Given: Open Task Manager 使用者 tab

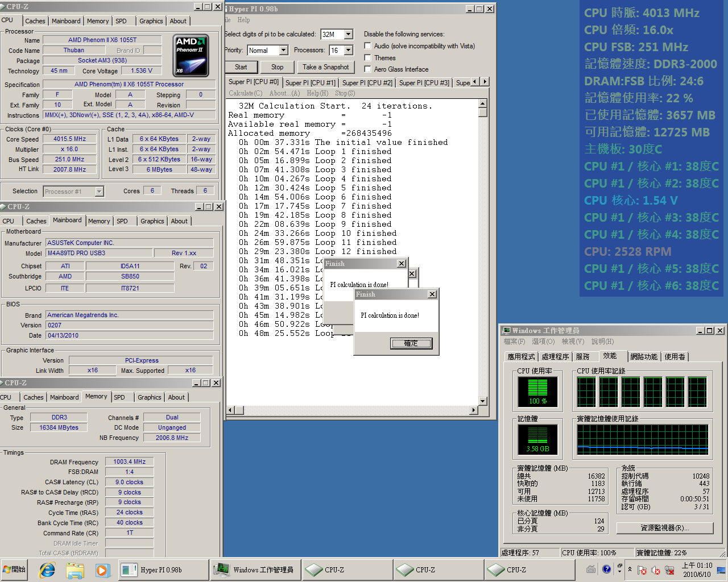Looking at the screenshot, I should click(x=675, y=357).
